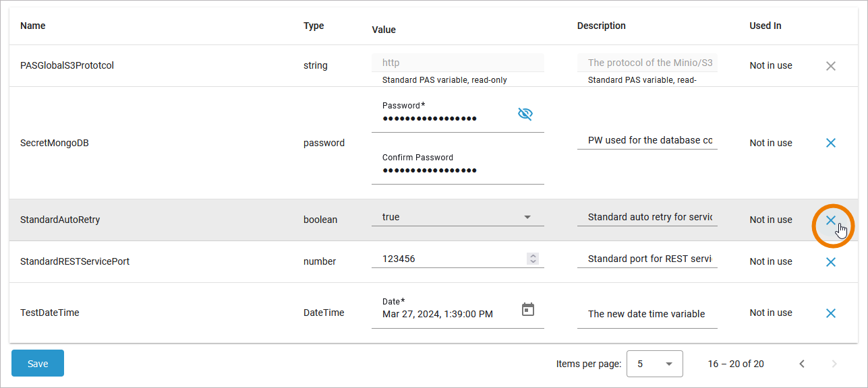The height and width of the screenshot is (388, 868).
Task: Click delete icon for PASGlobalS3Prototcol
Action: pyautogui.click(x=831, y=66)
